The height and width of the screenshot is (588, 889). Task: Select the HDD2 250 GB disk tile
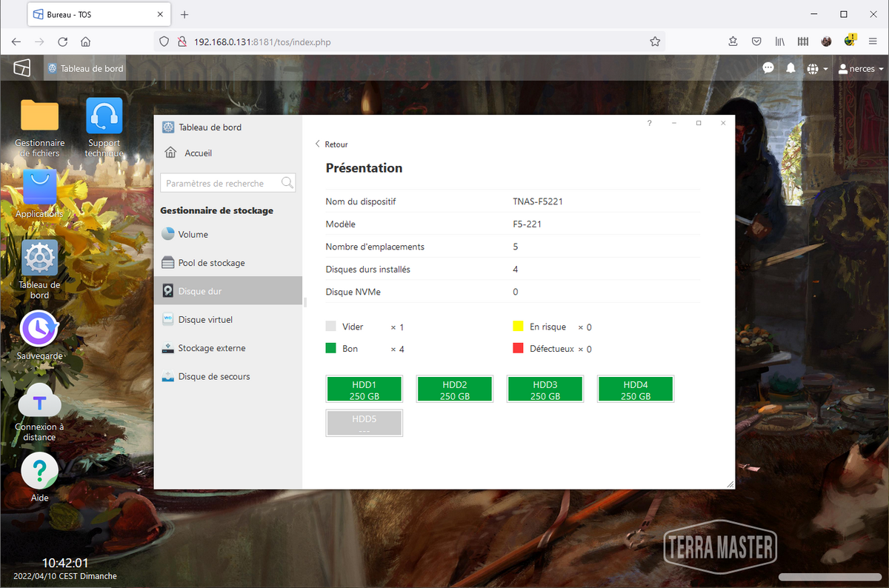coord(455,390)
